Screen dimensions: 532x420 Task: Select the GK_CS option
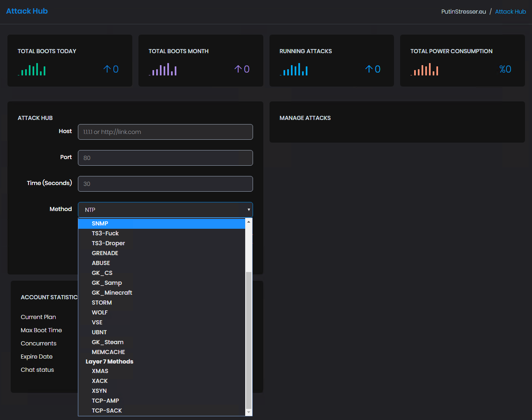162,273
